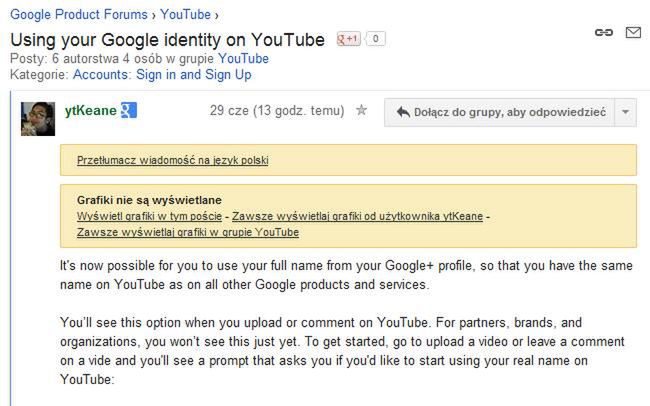
Task: Open dropdown arrow beside reply button
Action: [626, 112]
